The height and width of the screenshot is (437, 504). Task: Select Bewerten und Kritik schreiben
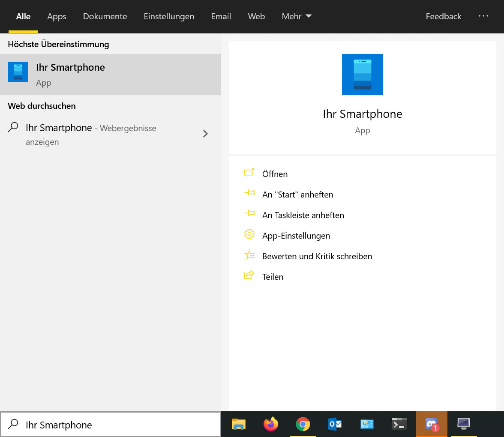317,256
